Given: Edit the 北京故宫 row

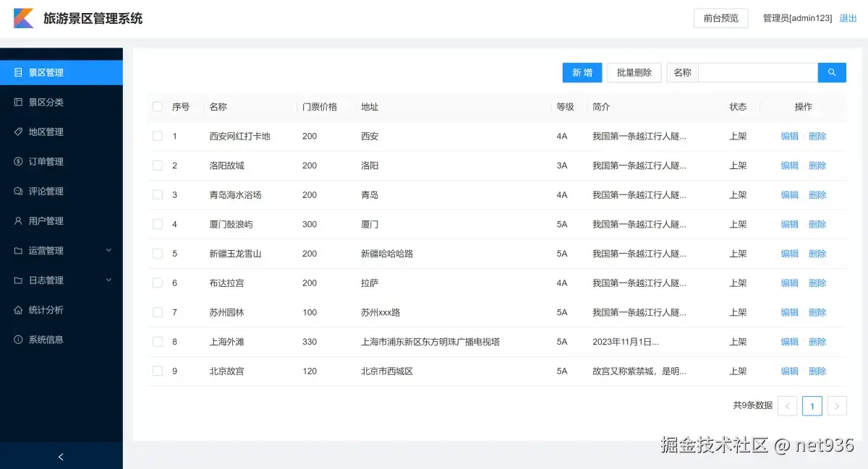Looking at the screenshot, I should (790, 371).
